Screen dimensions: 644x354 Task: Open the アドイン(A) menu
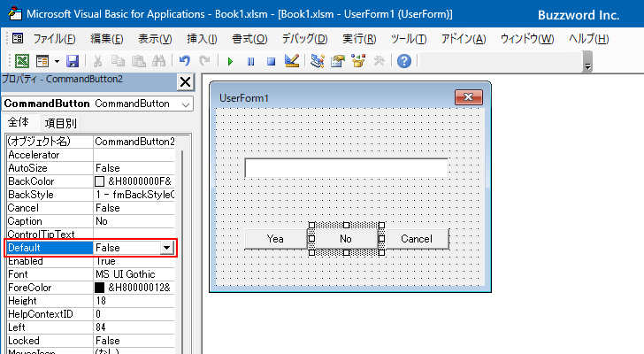[464, 39]
